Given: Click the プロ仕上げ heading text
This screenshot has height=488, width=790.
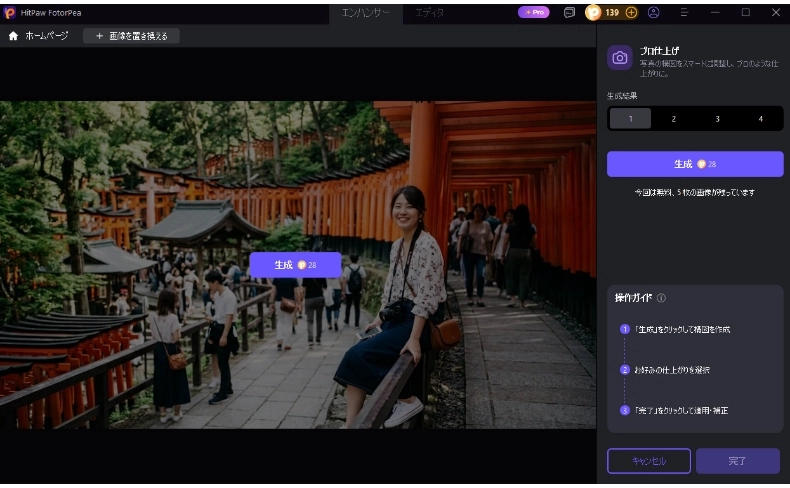Looking at the screenshot, I should click(659, 51).
